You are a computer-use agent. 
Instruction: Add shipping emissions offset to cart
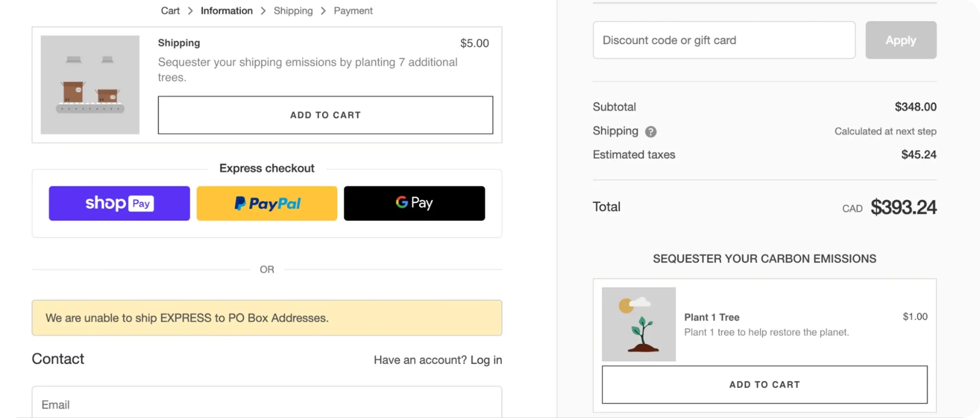(x=325, y=115)
